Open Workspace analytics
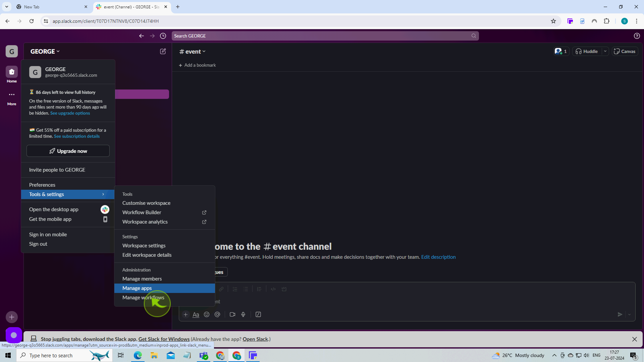 tap(164, 222)
